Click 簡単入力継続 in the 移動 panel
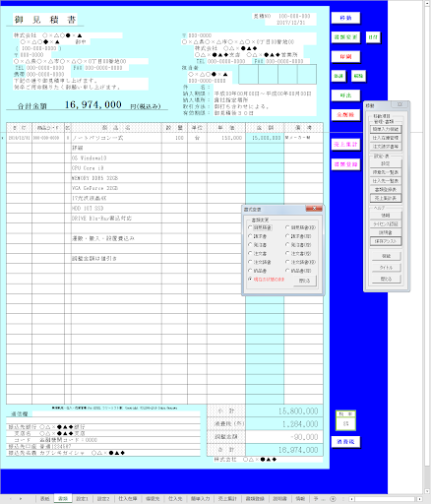 [386, 129]
